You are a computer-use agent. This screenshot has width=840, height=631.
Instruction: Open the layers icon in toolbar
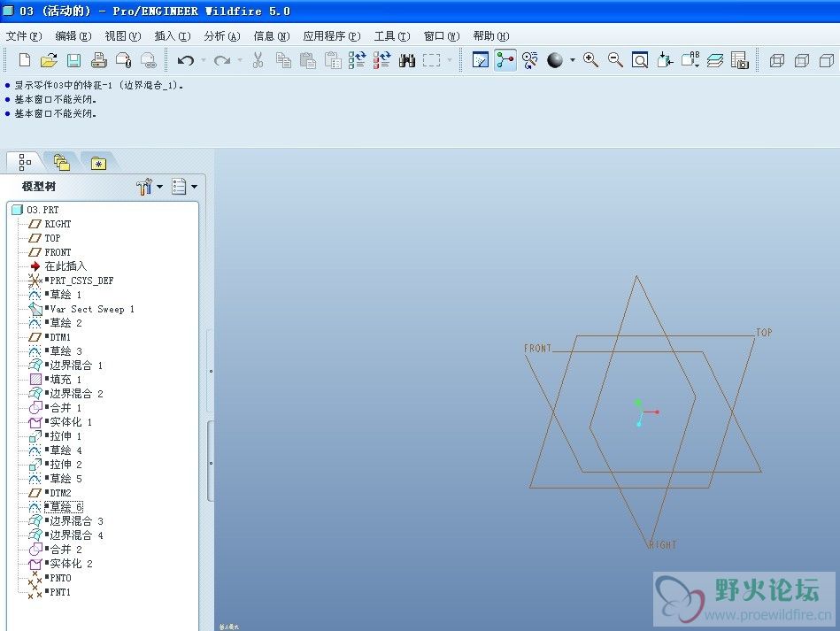coord(714,60)
